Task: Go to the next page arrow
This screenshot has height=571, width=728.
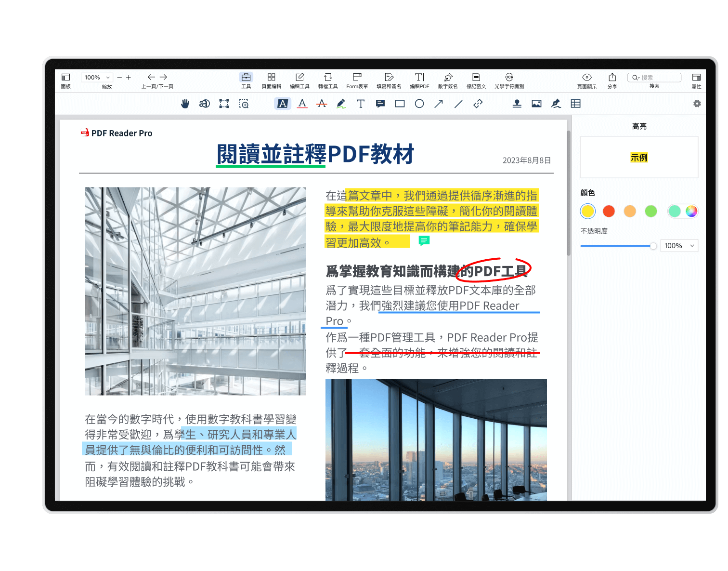Action: (x=164, y=77)
